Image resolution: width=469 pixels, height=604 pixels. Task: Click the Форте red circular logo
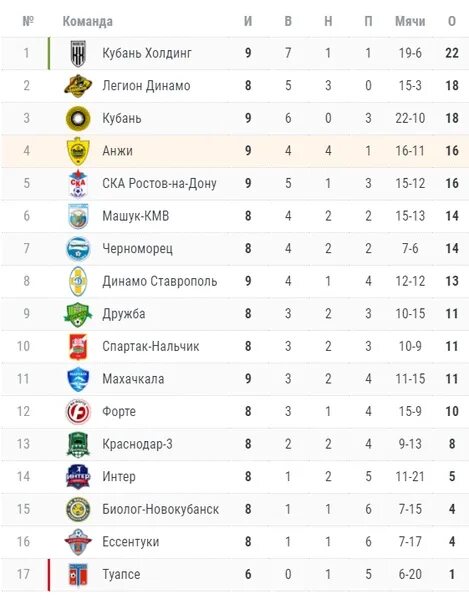[x=78, y=412]
